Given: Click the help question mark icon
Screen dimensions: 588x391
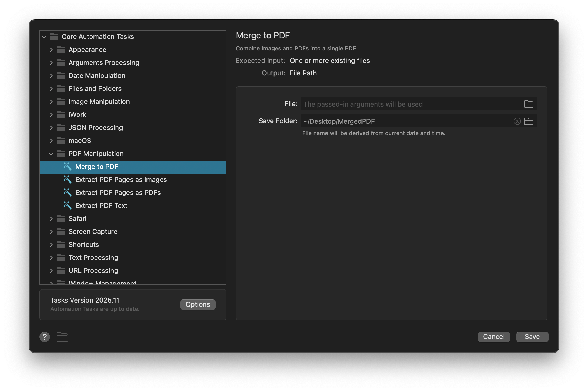Looking at the screenshot, I should coord(45,337).
